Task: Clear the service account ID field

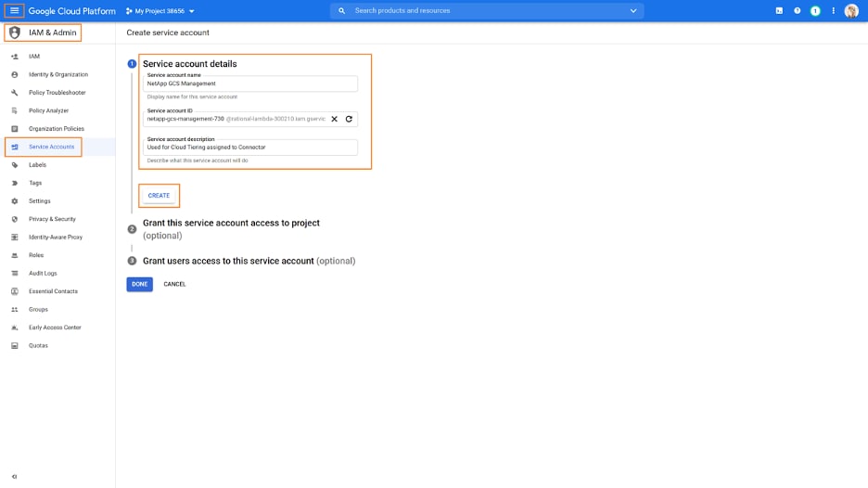Action: (335, 119)
